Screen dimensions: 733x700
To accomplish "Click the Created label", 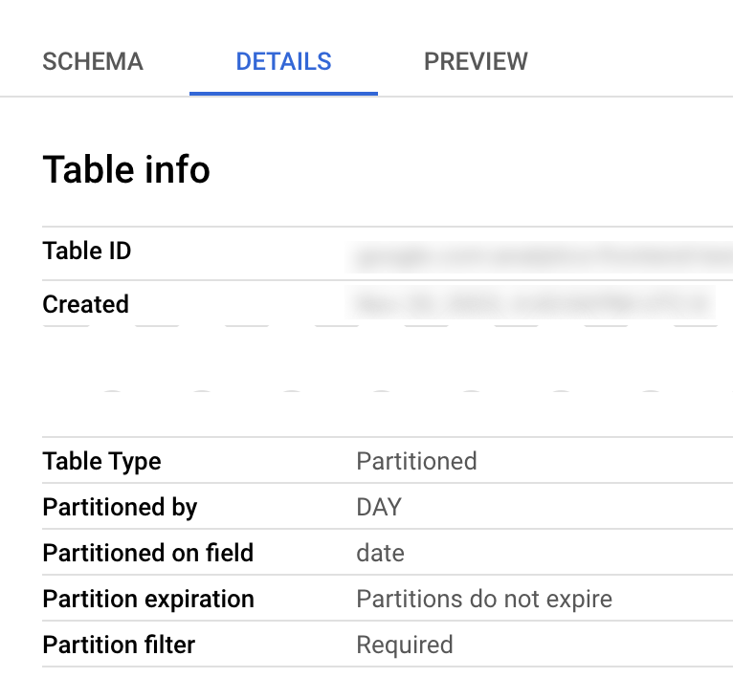I will [x=85, y=304].
